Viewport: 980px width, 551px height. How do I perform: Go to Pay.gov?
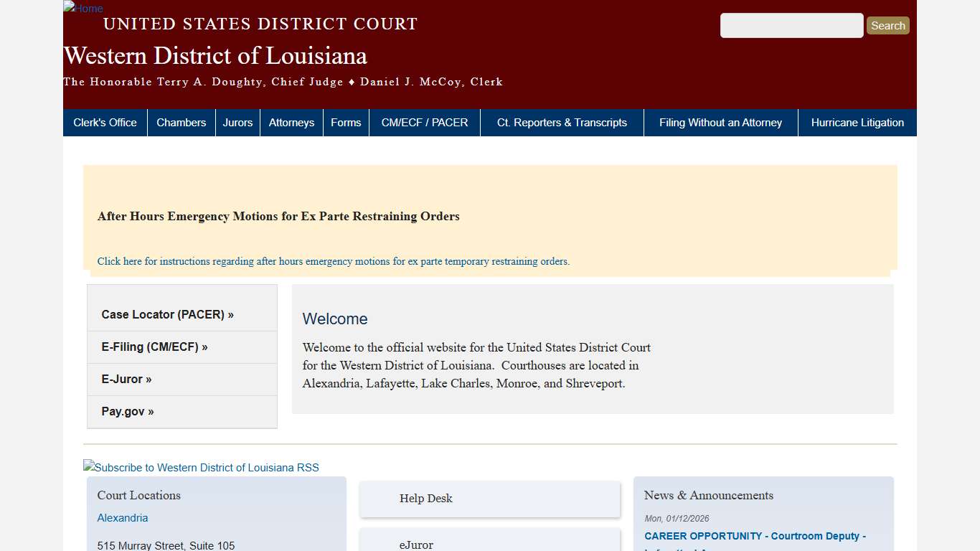127,411
